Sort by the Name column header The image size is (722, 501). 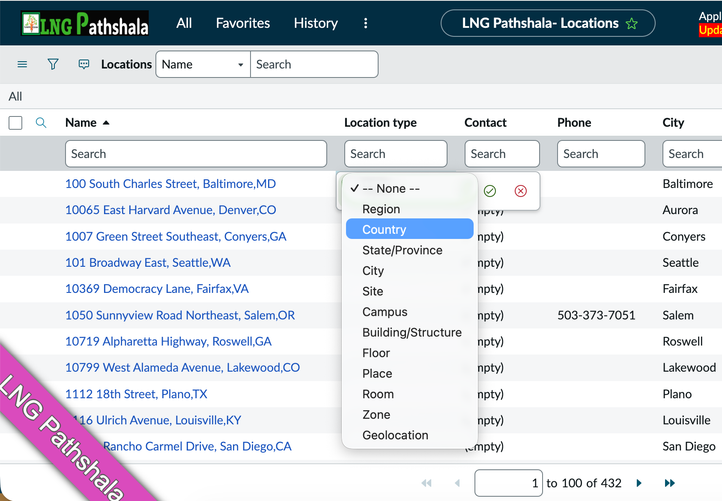80,123
